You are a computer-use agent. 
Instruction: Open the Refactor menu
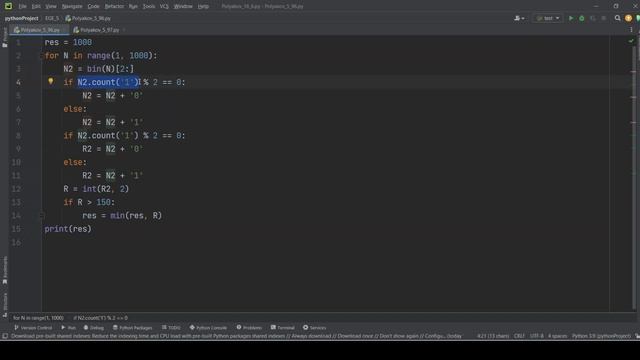(114, 6)
